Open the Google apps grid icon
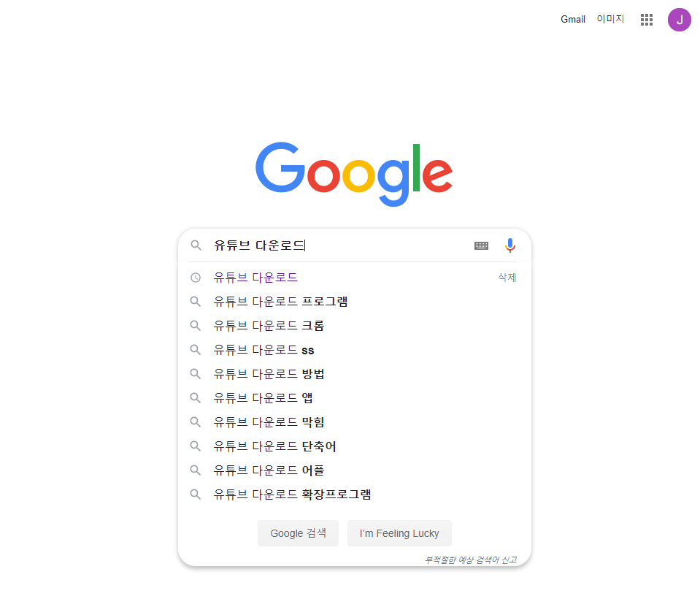The width and height of the screenshot is (700, 599). [x=647, y=20]
